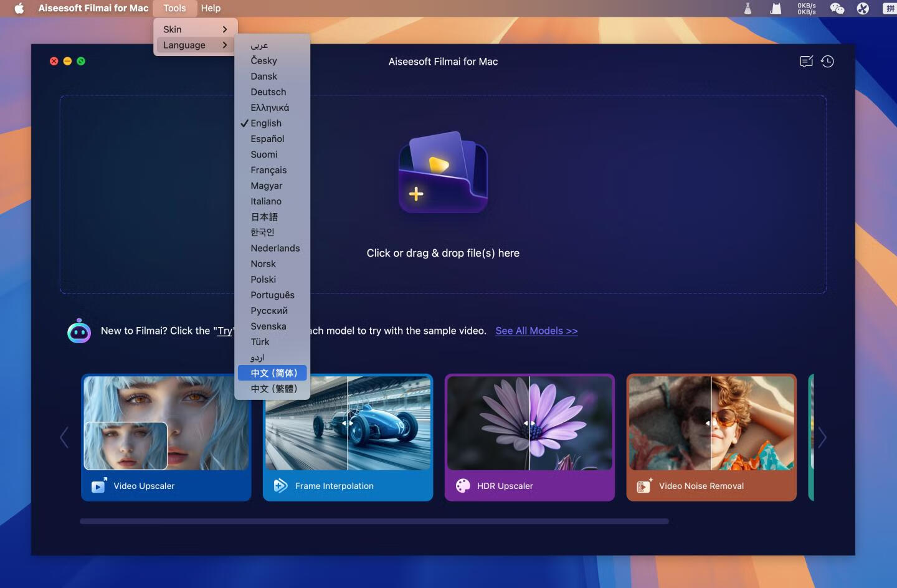Choose 日本語 language

[272, 217]
